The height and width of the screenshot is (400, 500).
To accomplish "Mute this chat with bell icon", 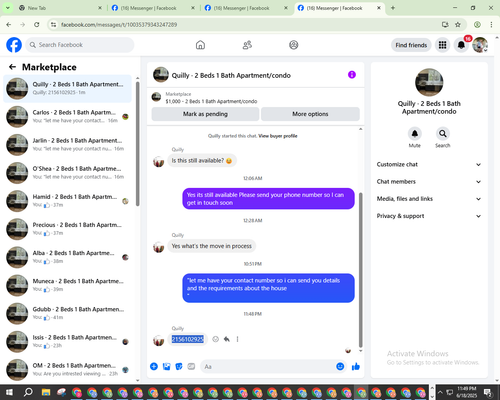I will (x=415, y=134).
